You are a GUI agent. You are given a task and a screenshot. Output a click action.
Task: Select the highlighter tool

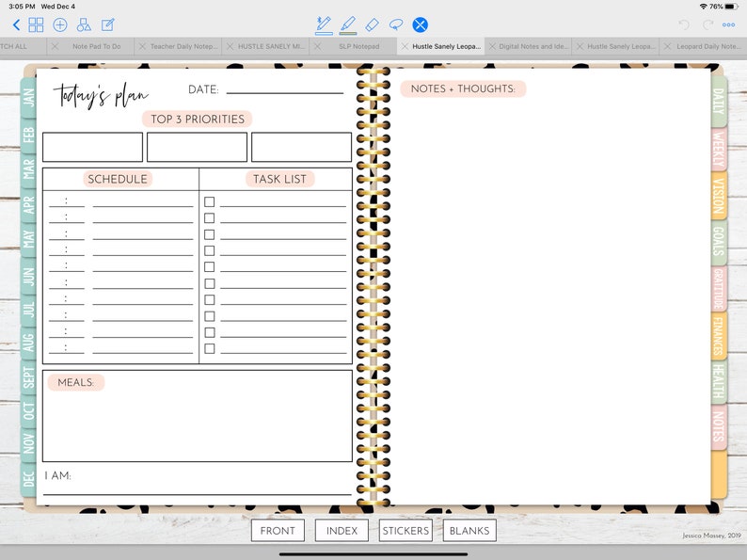coord(348,24)
